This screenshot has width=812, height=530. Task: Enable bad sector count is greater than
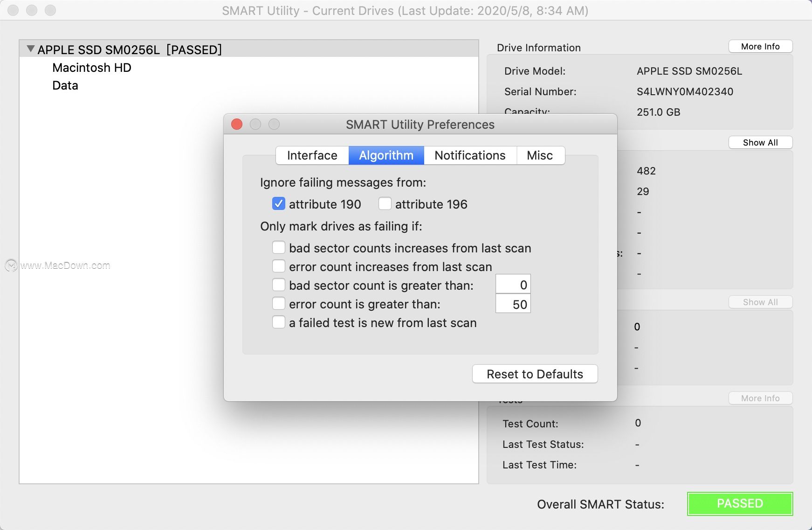pyautogui.click(x=279, y=285)
